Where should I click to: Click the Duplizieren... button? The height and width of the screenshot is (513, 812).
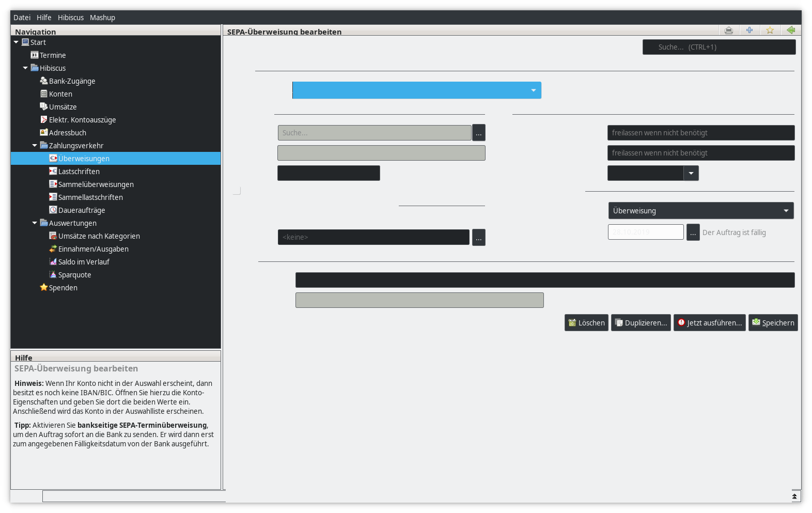pos(641,323)
